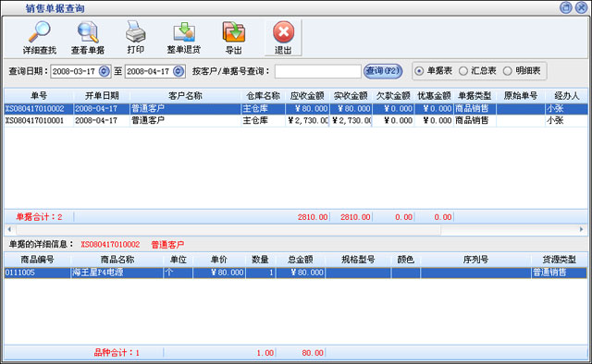
Task: Focus the 按客户/单据号查询 text field
Action: click(318, 71)
